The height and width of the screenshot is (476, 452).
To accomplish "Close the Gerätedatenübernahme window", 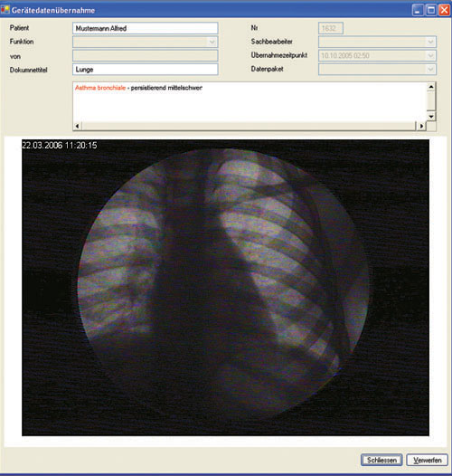I will click(445, 10).
